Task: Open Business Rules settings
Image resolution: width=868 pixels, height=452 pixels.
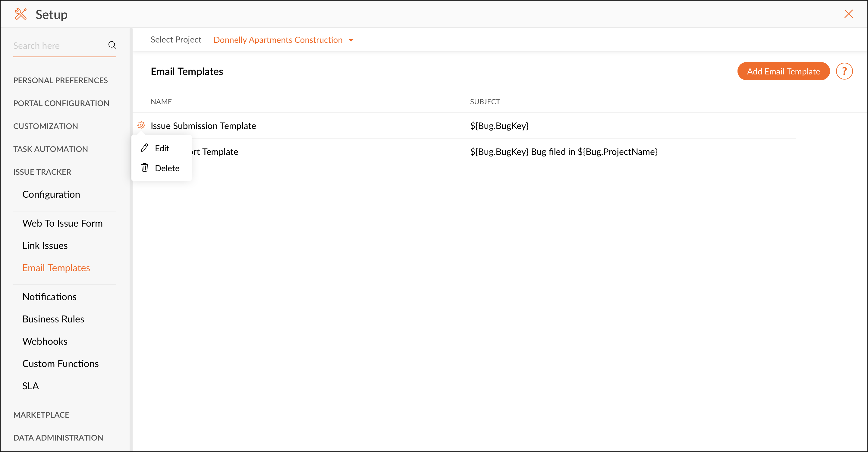Action: 53,319
